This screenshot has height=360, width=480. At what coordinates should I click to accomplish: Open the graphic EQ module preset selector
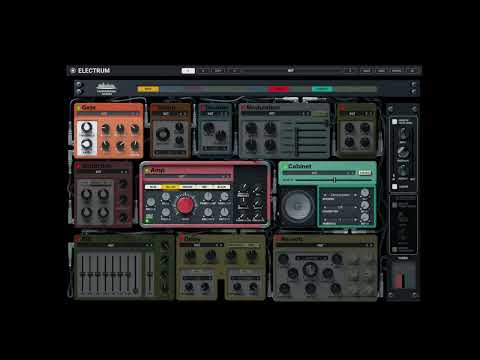115,245
